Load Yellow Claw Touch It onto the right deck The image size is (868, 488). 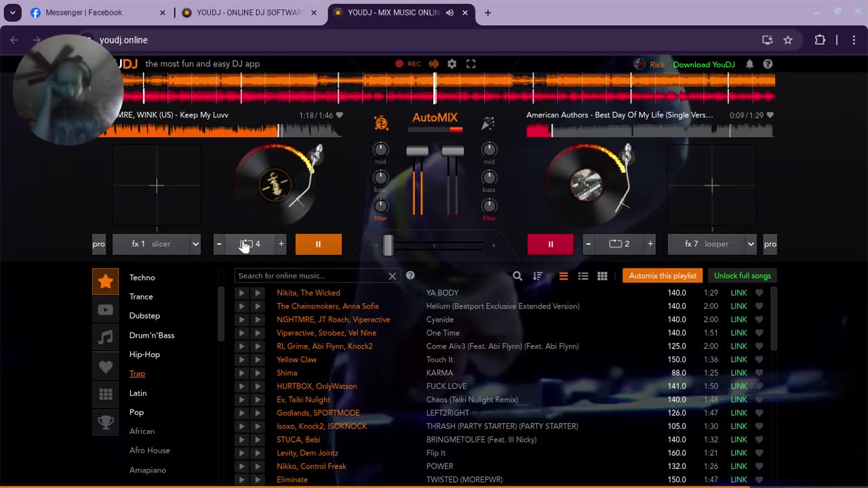258,359
